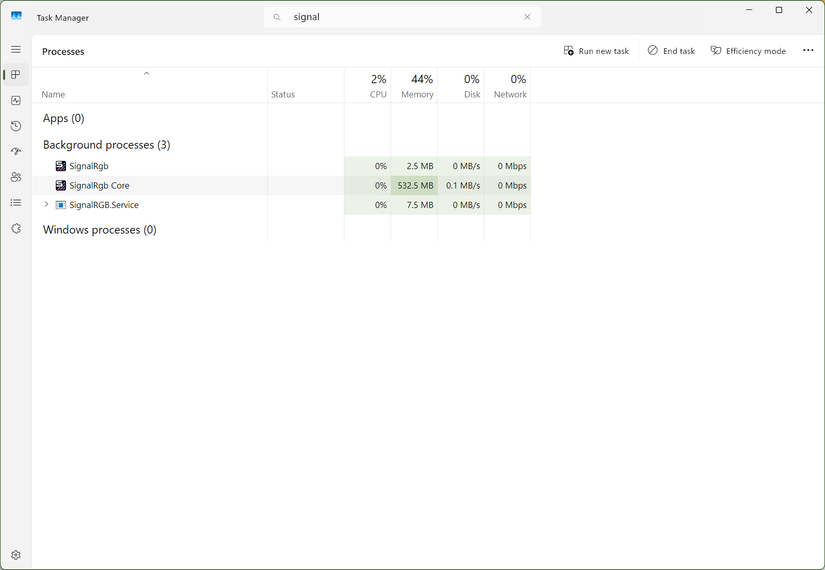The height and width of the screenshot is (570, 825).
Task: Select the SignalRgb process row
Action: click(x=281, y=166)
